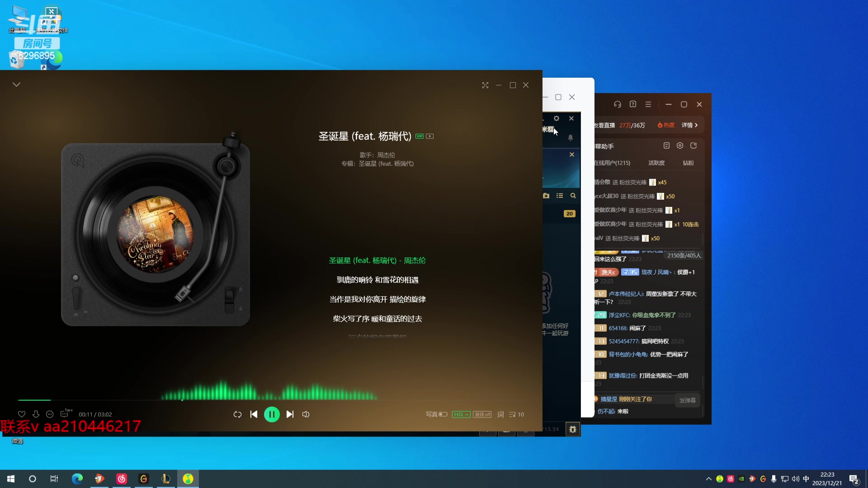This screenshot has width=868, height=488.
Task: Open the volume control speaker icon
Action: tap(306, 414)
